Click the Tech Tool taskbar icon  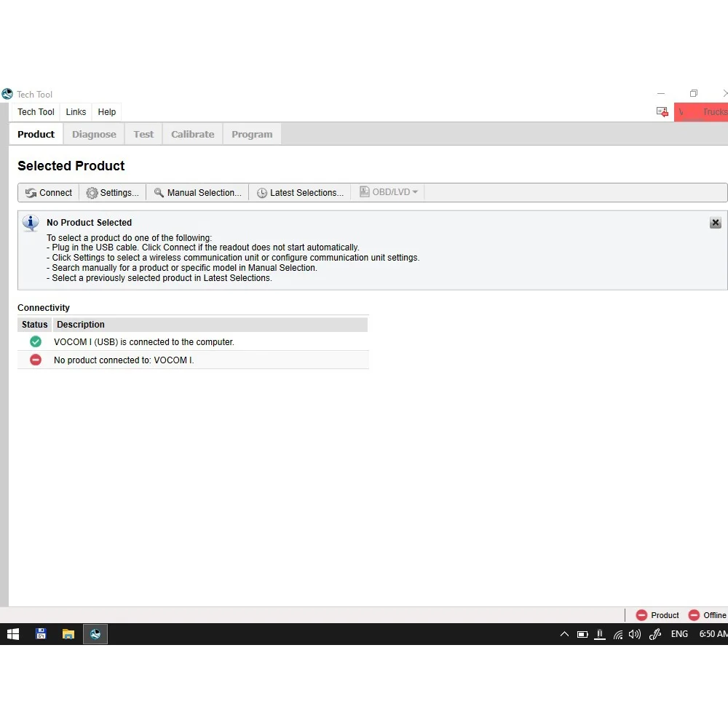[95, 634]
